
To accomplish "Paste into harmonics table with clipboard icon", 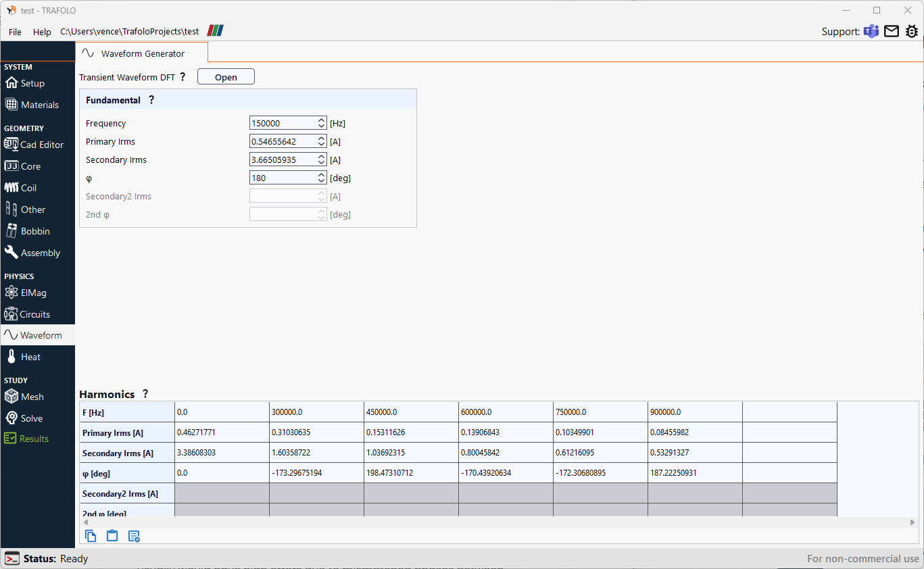I will pyautogui.click(x=112, y=536).
